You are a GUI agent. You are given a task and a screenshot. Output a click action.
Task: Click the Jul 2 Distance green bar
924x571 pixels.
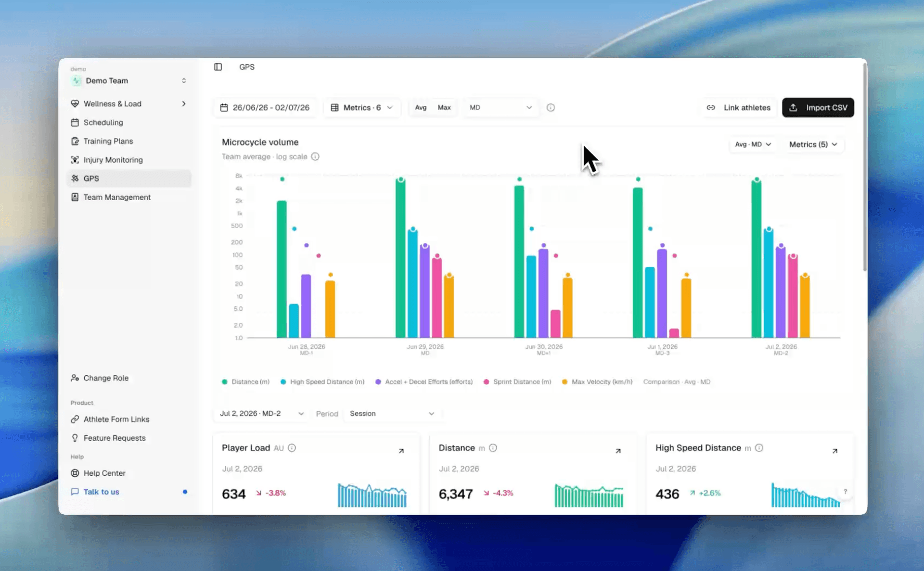757,259
